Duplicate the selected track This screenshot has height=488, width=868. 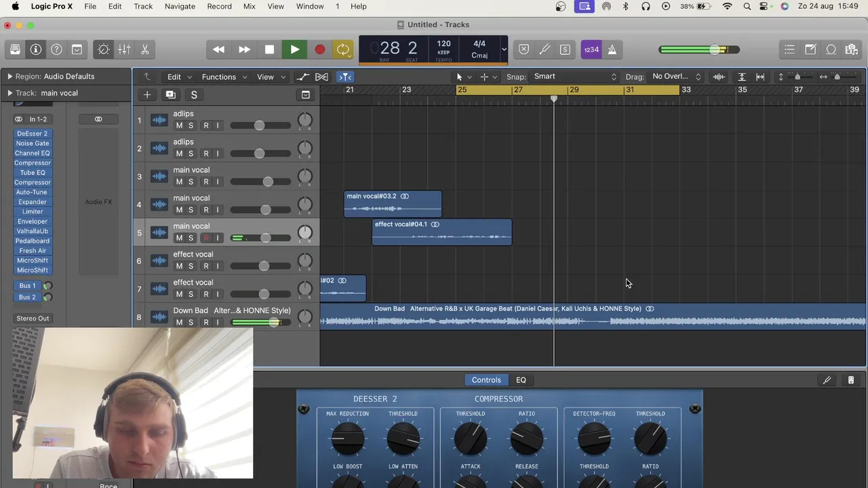click(x=170, y=95)
